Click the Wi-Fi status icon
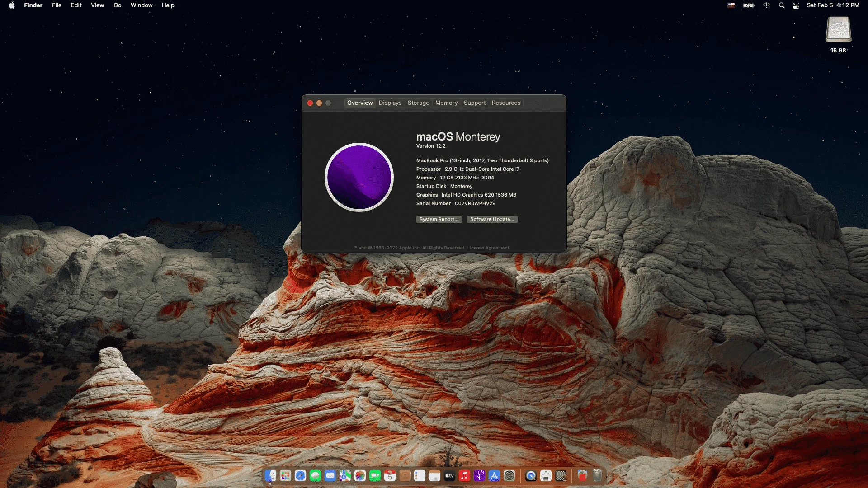 (x=767, y=5)
